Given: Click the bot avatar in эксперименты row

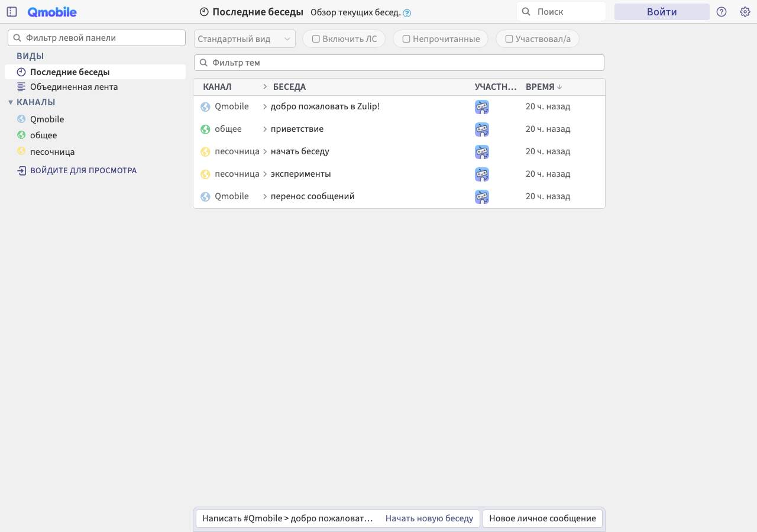Looking at the screenshot, I should [x=482, y=174].
